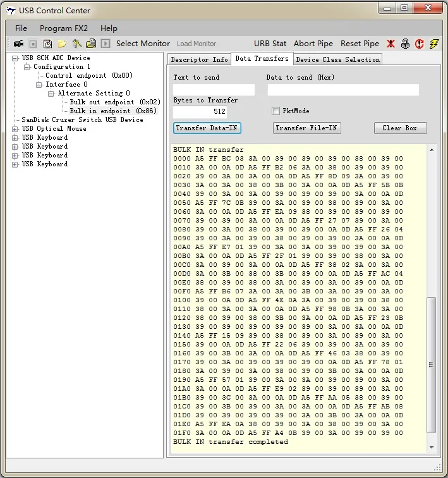Click the padlock toolbar icon
This screenshot has height=478, width=448.
[x=406, y=44]
